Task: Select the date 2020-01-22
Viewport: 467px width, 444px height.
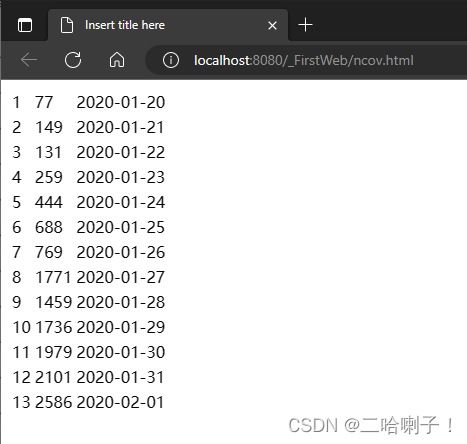Action: click(121, 152)
